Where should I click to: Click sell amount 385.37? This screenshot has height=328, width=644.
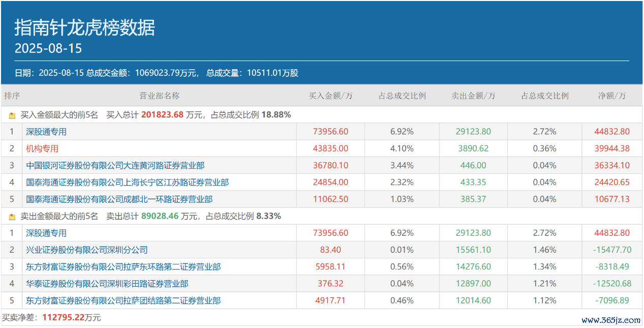point(473,199)
